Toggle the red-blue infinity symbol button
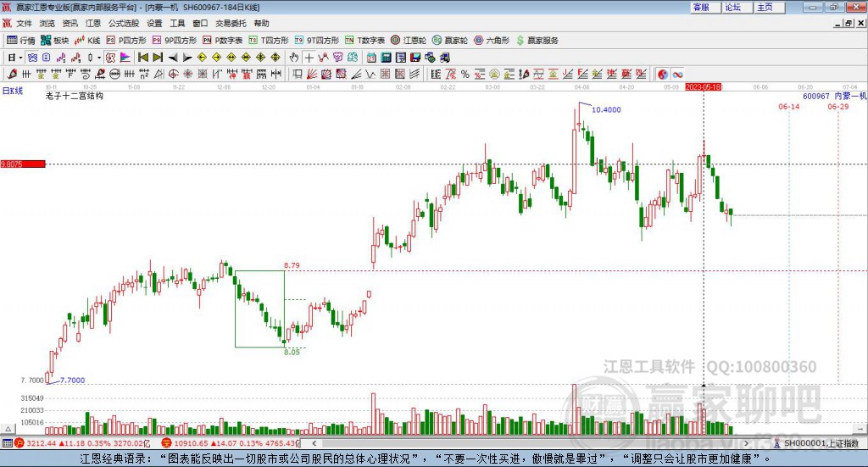868x467 pixels. [x=677, y=74]
